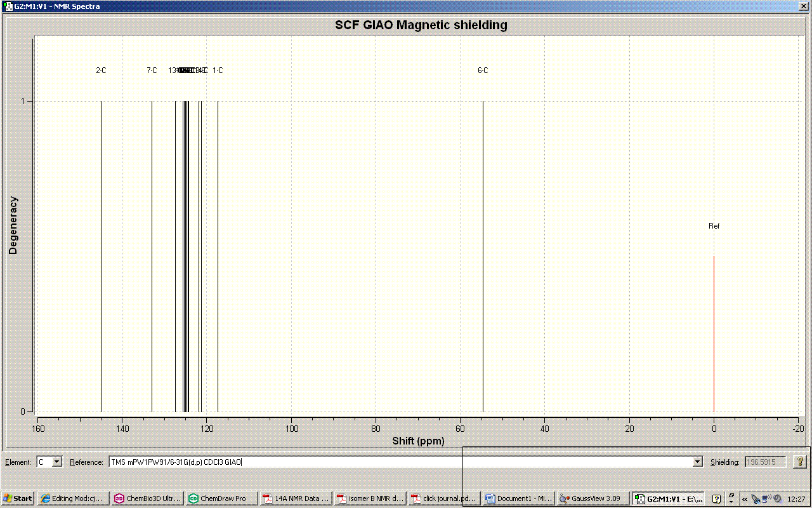Open click journal PDF taskbar button
Screen dimensions: 812x508
coord(445,498)
